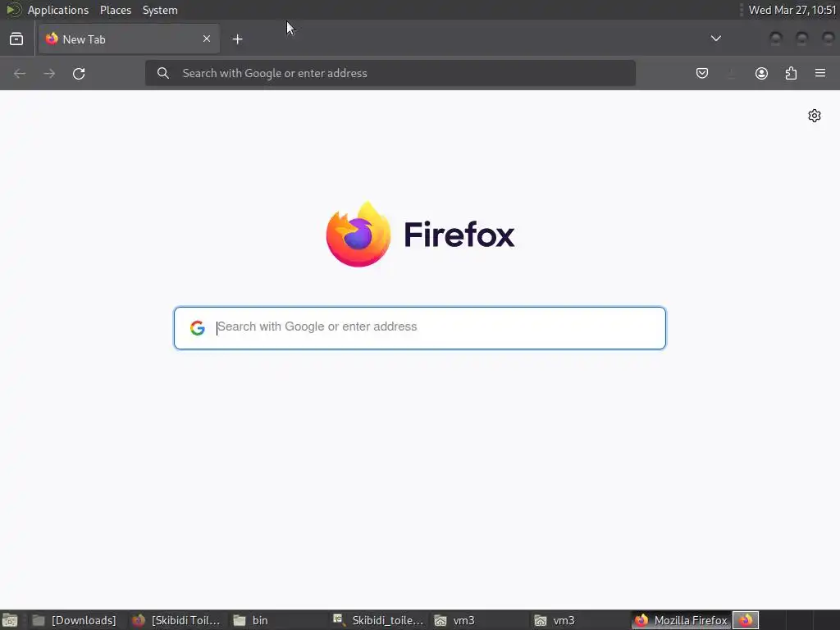Open the clock showing Wed Mar 27
The width and height of the screenshot is (840, 630).
pos(792,10)
